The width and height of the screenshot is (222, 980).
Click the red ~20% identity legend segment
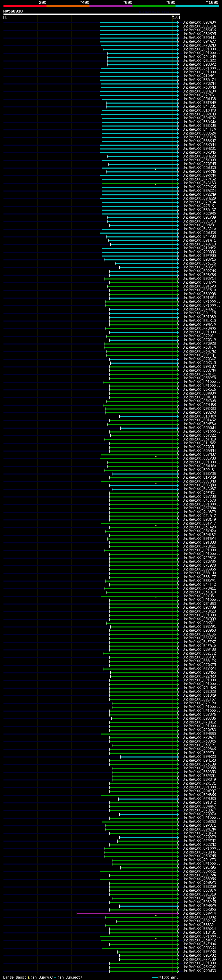pyautogui.click(x=25, y=6)
